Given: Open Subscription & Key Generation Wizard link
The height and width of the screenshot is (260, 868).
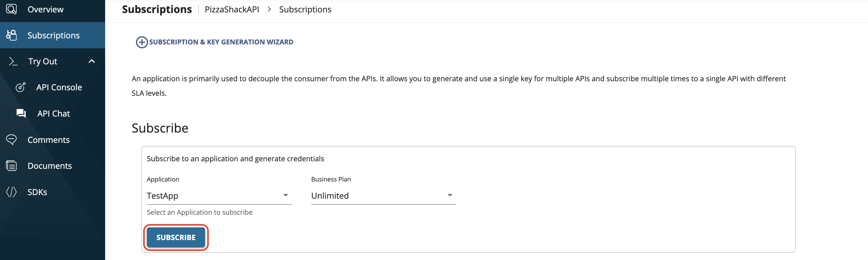Looking at the screenshot, I should (x=221, y=42).
